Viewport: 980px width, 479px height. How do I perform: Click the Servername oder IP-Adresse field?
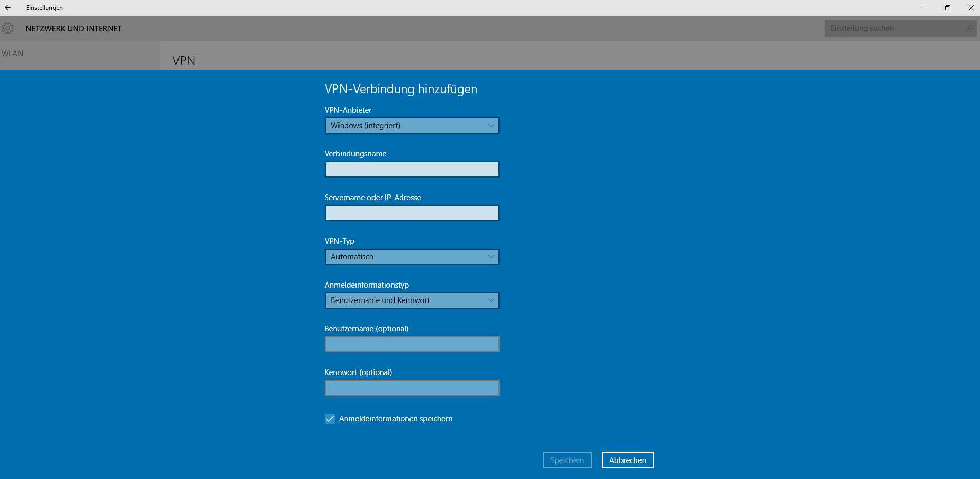pyautogui.click(x=412, y=213)
